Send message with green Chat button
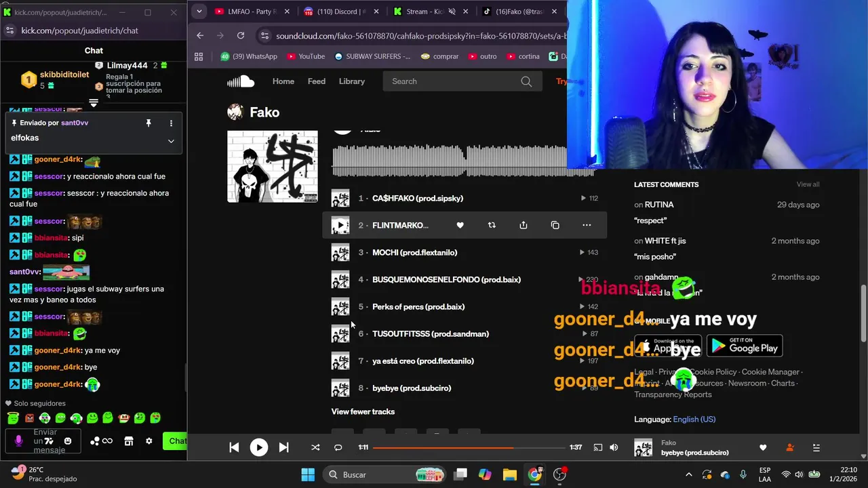Screen dimensions: 868x488 tap(175, 441)
